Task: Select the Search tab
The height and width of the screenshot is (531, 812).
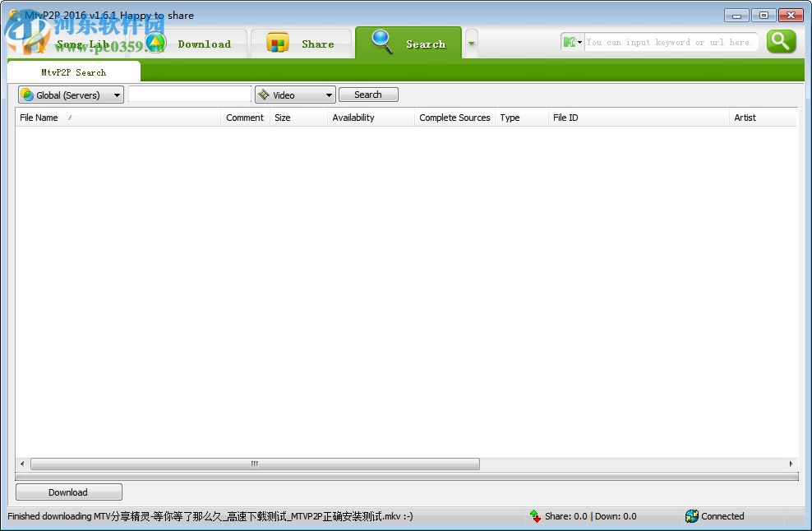Action: click(x=408, y=44)
